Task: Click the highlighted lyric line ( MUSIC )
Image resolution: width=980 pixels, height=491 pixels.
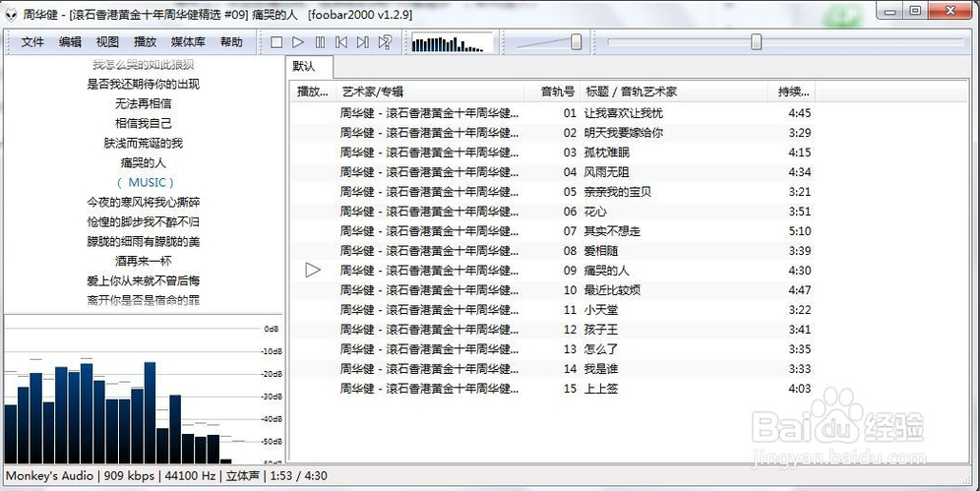Action: pos(145,182)
